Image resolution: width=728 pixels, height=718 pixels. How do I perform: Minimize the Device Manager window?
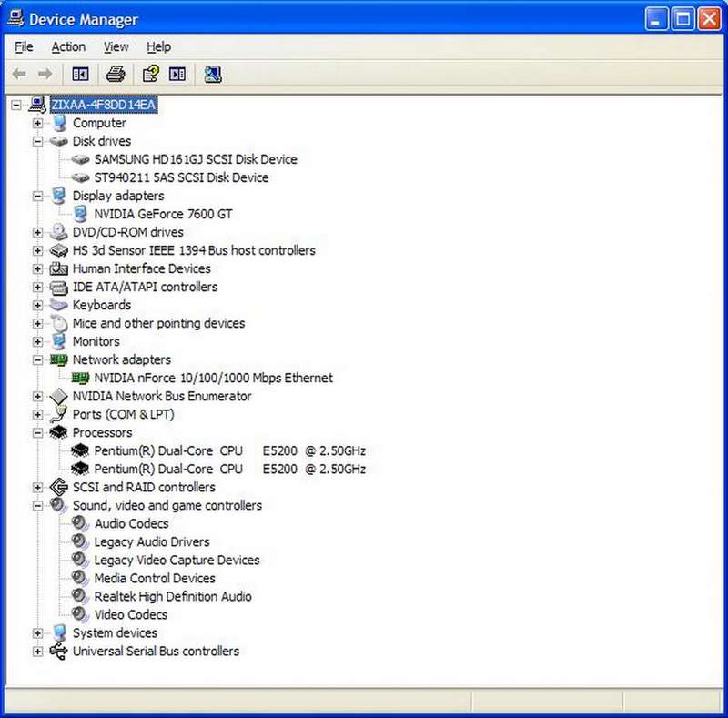click(656, 19)
